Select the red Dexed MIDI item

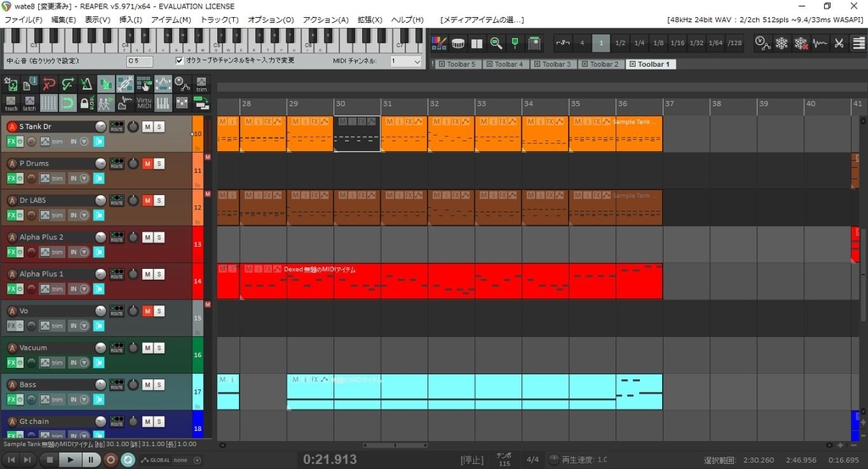pyautogui.click(x=451, y=282)
